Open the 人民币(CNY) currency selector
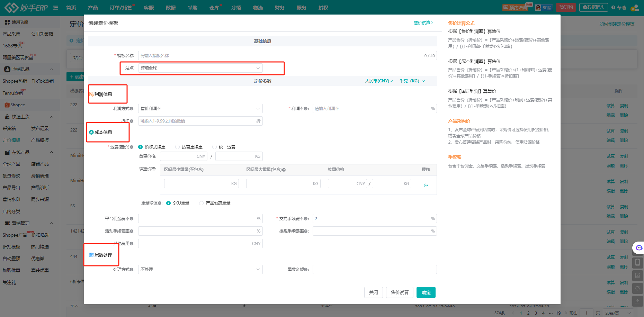 coord(379,81)
